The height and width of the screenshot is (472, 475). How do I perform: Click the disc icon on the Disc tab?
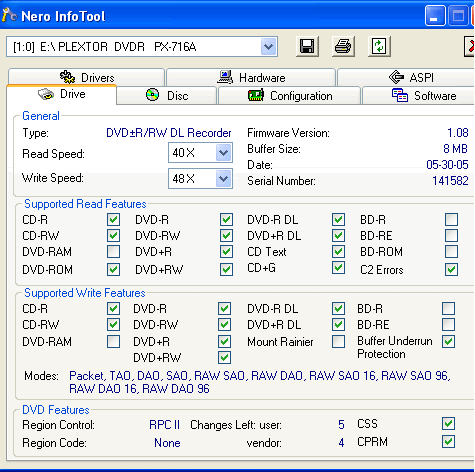click(x=152, y=95)
